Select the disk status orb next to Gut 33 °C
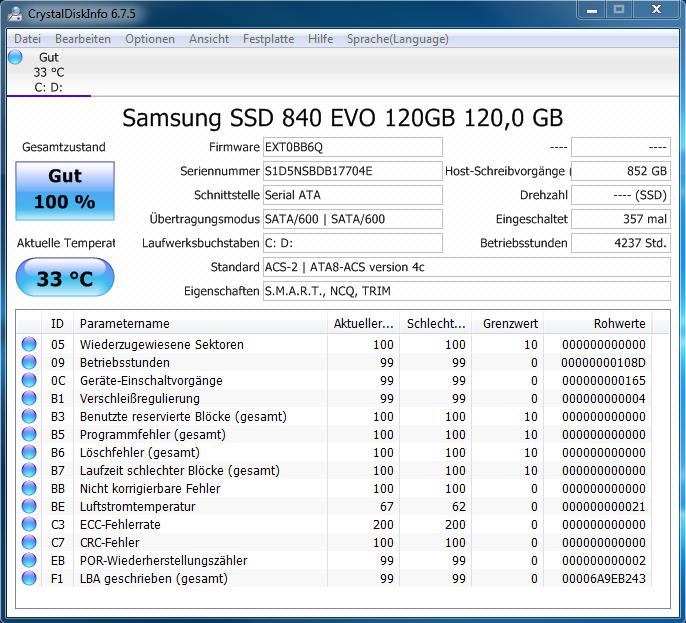 [15, 57]
